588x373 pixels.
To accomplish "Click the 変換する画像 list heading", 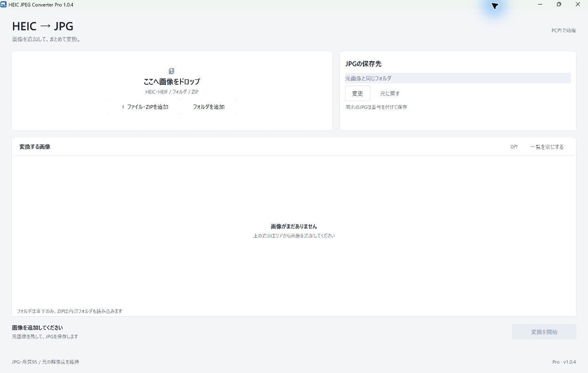I will pos(35,147).
